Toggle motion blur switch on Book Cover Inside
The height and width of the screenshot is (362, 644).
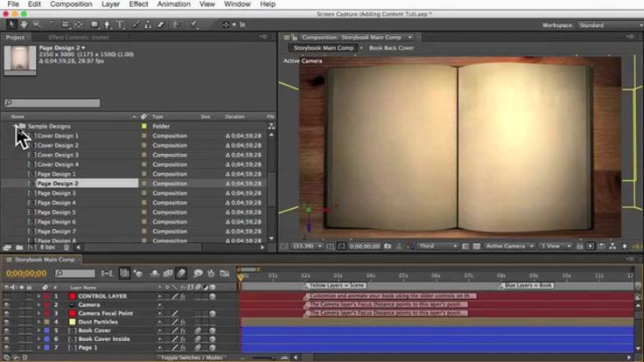tap(198, 339)
